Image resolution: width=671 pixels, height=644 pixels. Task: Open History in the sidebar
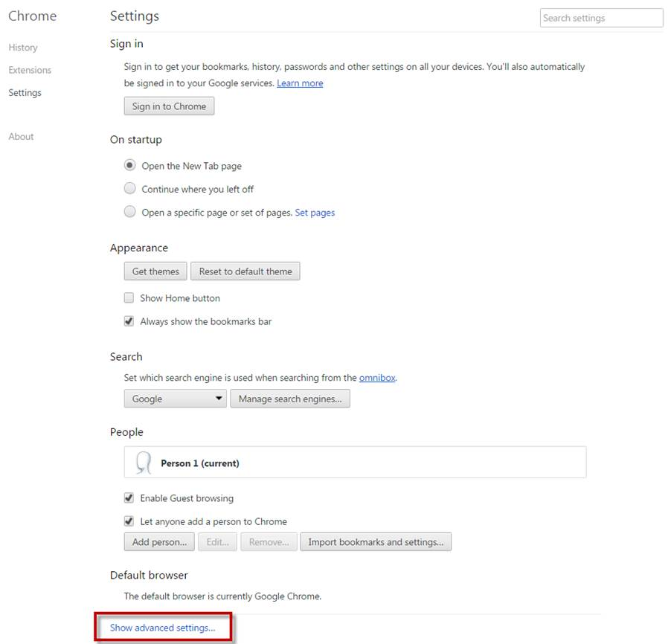point(23,48)
